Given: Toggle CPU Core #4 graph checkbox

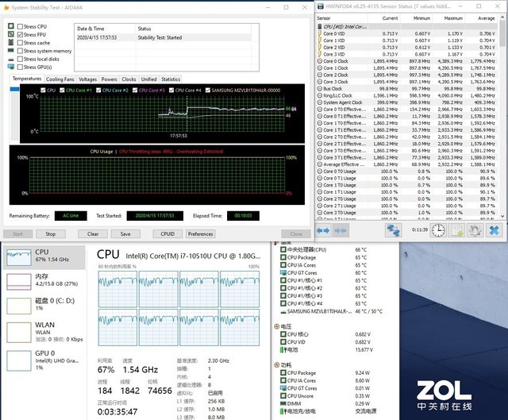Looking at the screenshot, I should click(171, 90).
